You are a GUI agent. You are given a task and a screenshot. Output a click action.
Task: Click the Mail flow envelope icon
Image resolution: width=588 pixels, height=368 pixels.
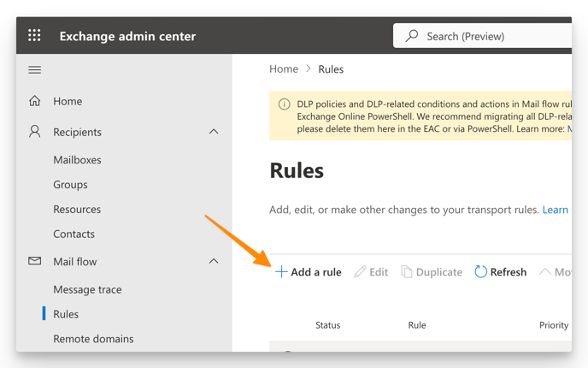[34, 261]
